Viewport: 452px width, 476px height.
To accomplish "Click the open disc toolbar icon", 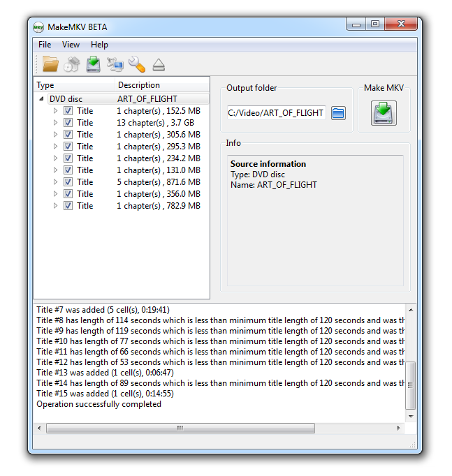I will [72, 64].
